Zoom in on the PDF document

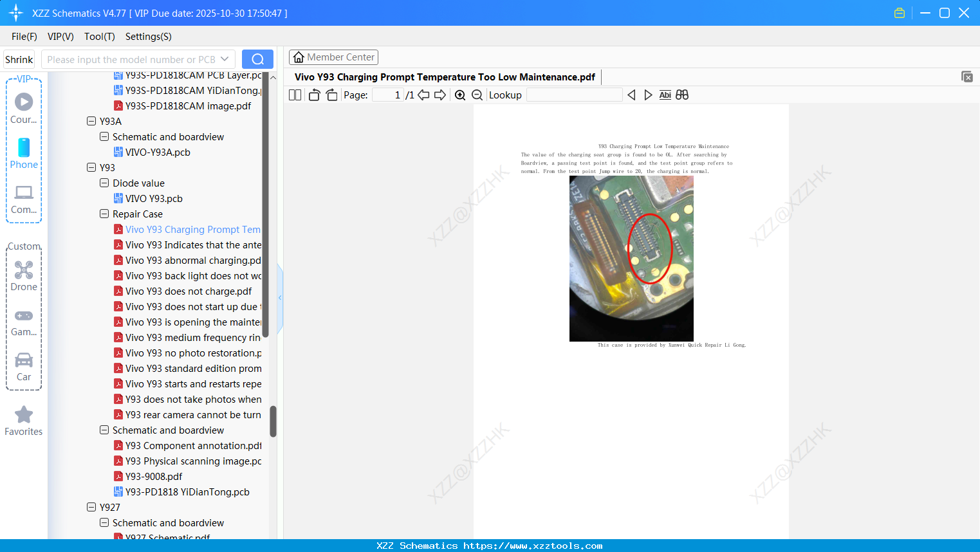pos(460,95)
